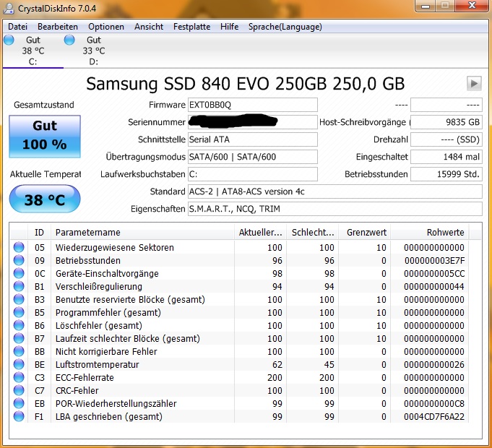This screenshot has width=492, height=448.
Task: Open the Optionen menu
Action: (x=106, y=27)
